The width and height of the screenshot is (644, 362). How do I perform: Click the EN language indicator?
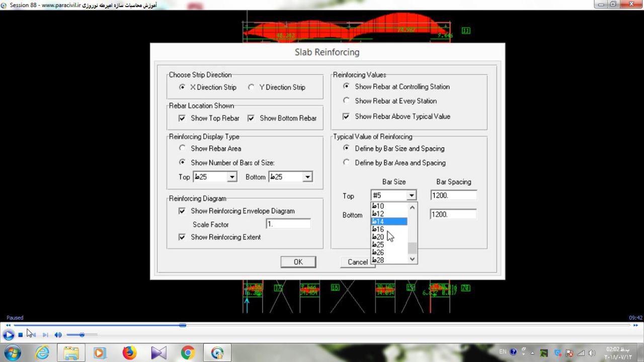tap(503, 352)
